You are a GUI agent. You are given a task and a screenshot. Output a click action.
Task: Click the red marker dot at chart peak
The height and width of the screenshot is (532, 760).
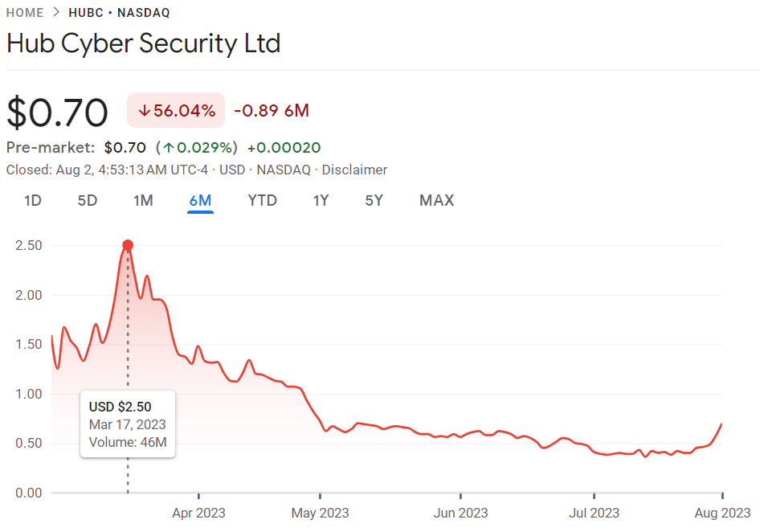[128, 245]
